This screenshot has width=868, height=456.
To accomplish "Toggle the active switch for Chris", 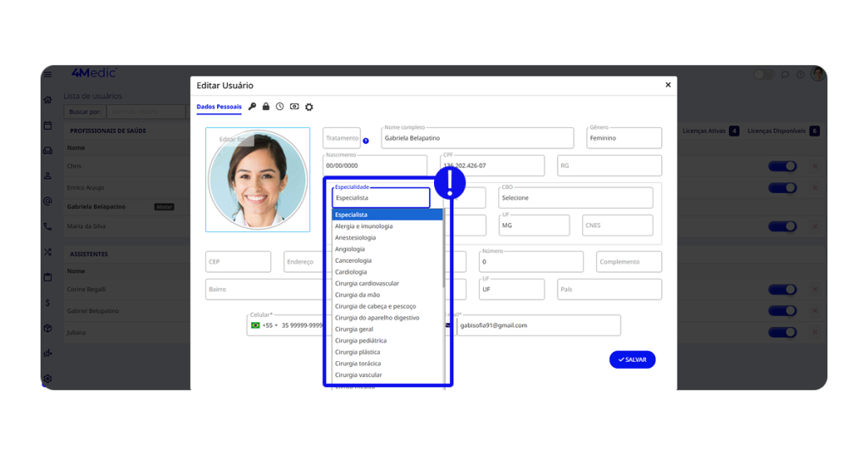I will tap(782, 166).
